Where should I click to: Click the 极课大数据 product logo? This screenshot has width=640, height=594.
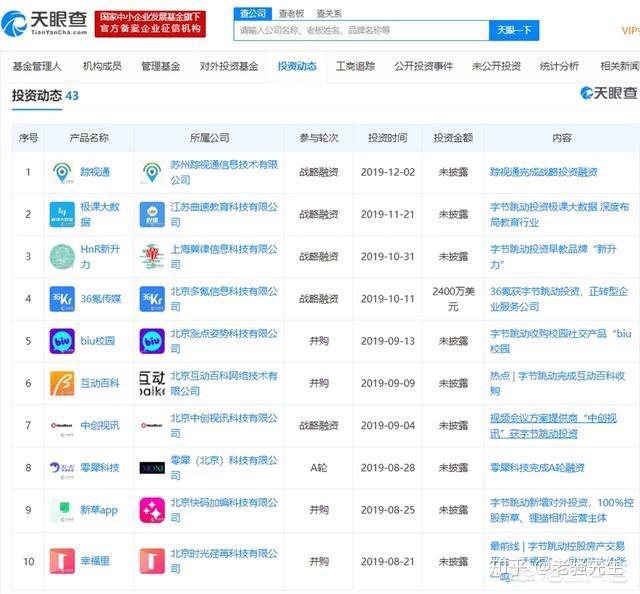[x=62, y=214]
